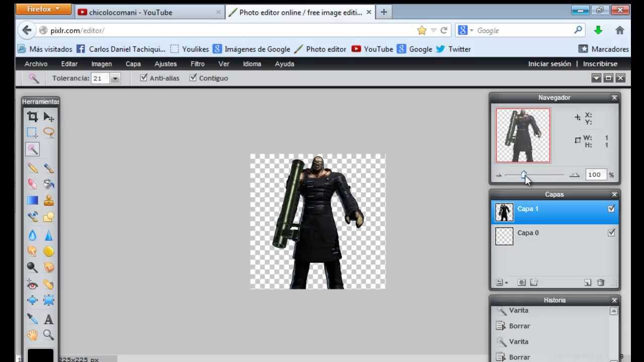Select the Wand tool in Herramientas

(32, 149)
